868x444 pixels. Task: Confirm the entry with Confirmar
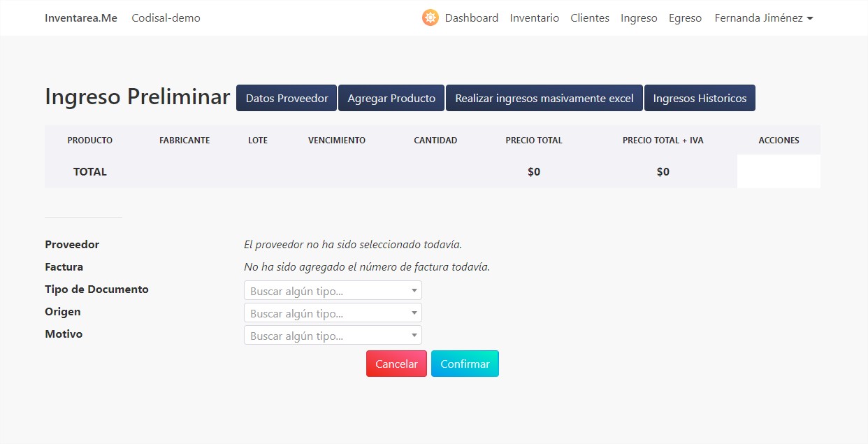[465, 364]
